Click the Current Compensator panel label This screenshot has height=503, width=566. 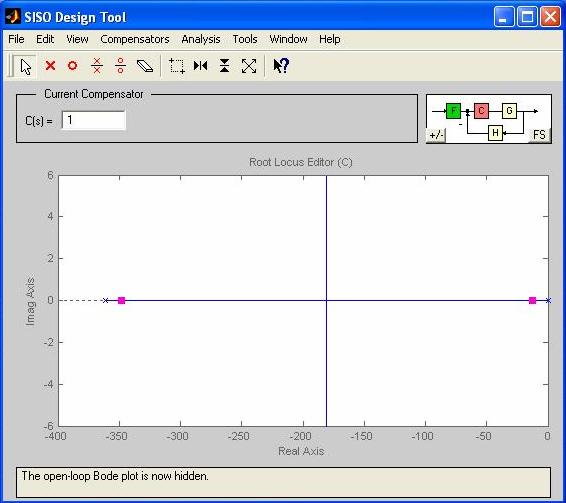click(x=93, y=94)
